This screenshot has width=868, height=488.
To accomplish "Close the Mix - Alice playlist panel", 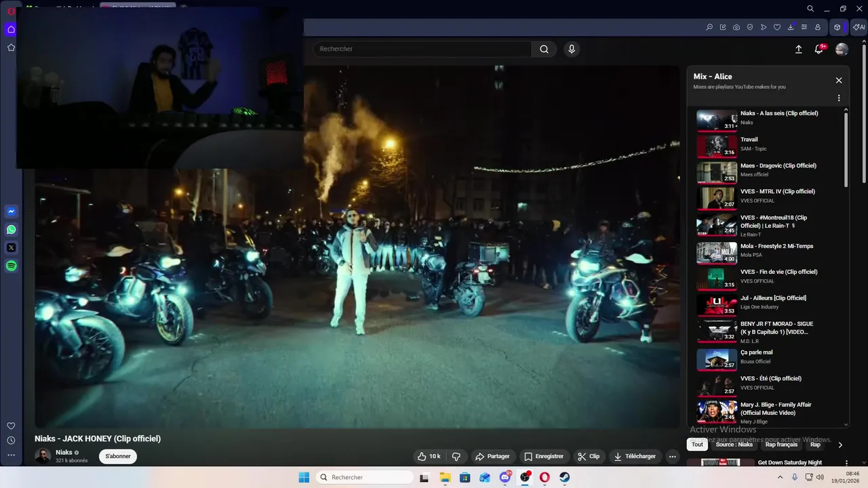I will (x=839, y=80).
